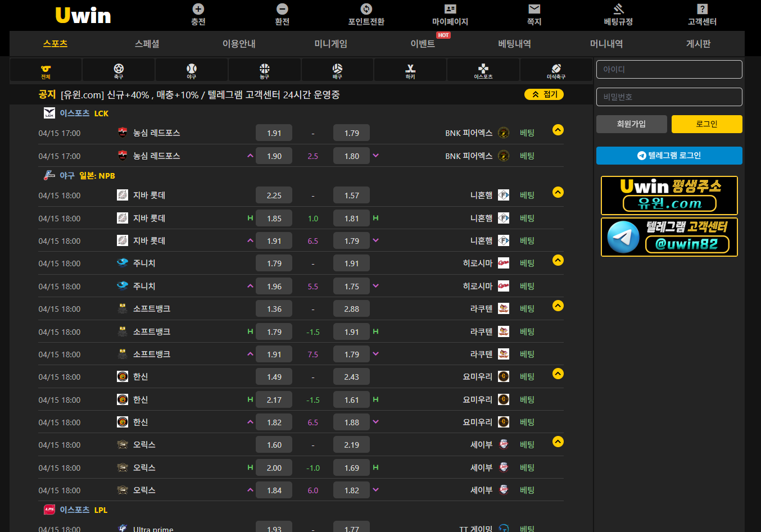
Task: Collapse the 오릭스 vs 세이부 match group
Action: [x=558, y=442]
